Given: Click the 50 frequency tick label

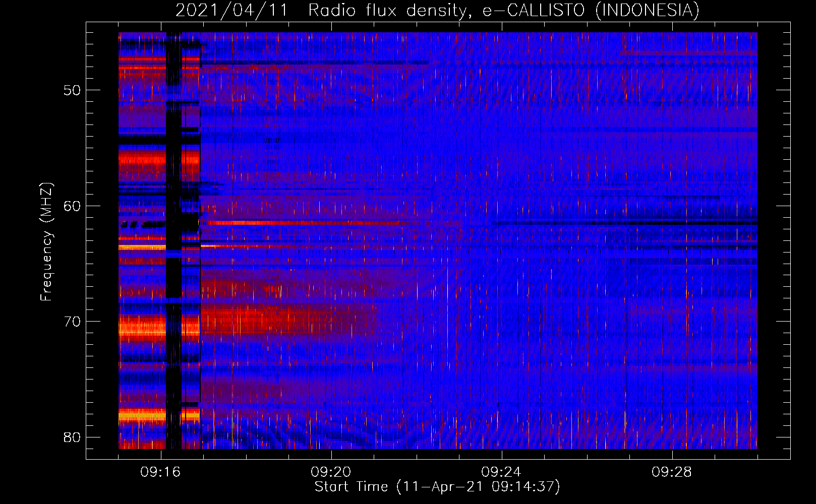Looking at the screenshot, I should click(x=72, y=90).
